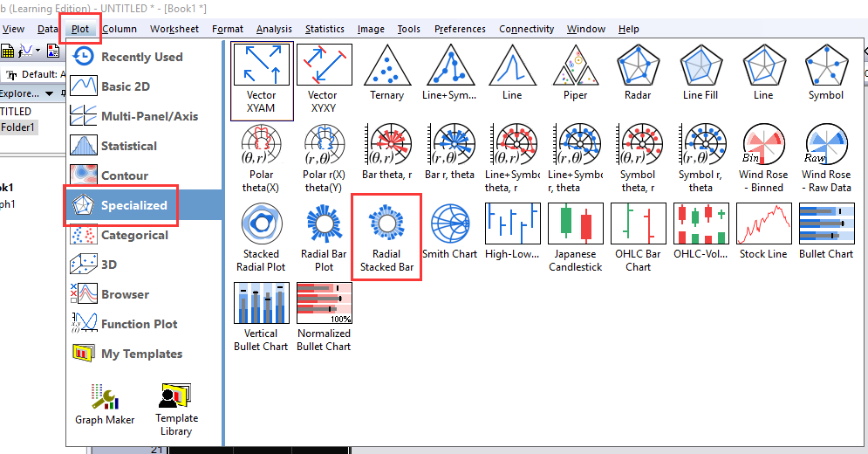The image size is (868, 454).
Task: Pick the Wind Rose - Raw Data plot
Action: 826,160
